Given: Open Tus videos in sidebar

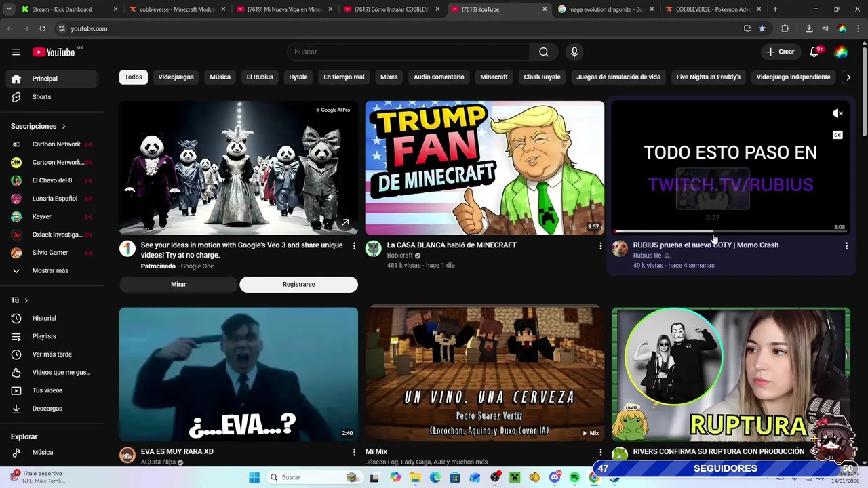Looking at the screenshot, I should [52, 391].
